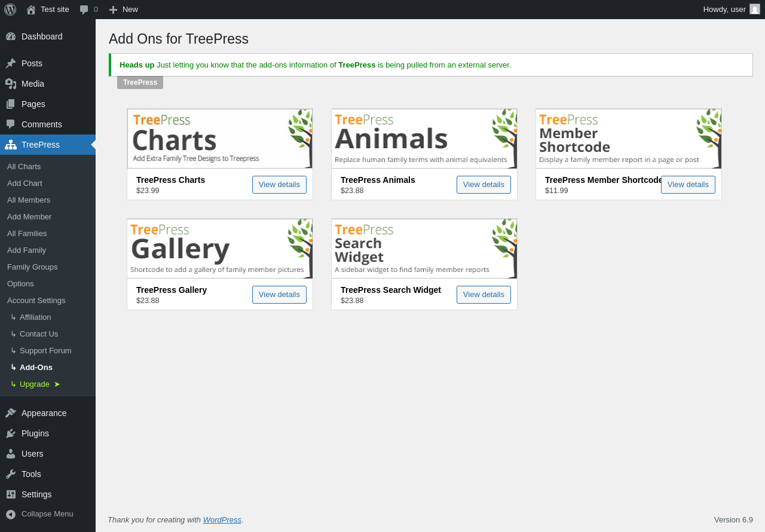View details for TreePress Member Shortcode

[x=688, y=185]
